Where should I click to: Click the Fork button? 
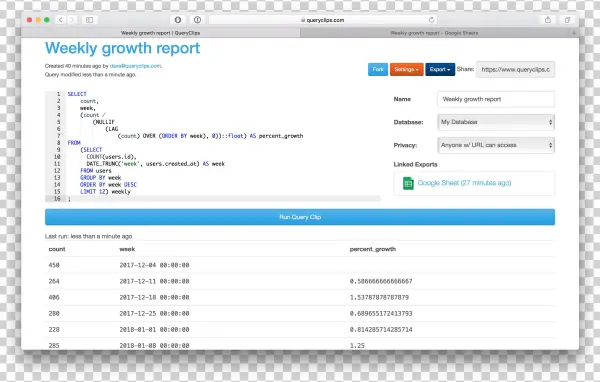click(378, 69)
